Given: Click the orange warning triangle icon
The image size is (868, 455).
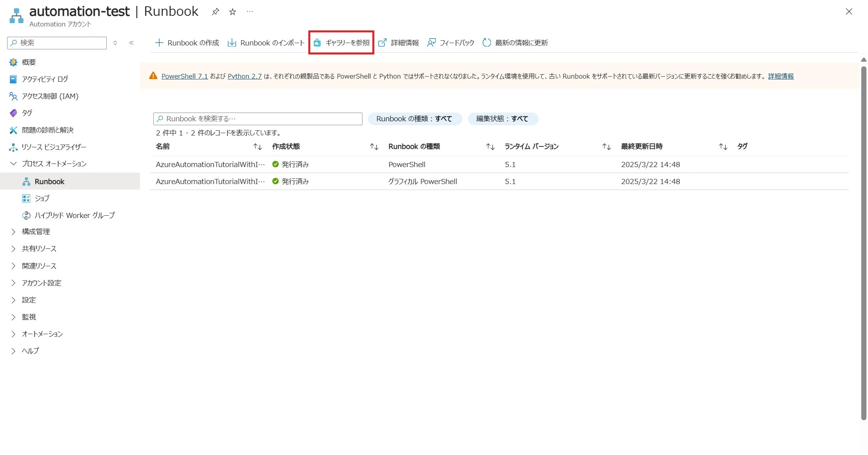Looking at the screenshot, I should [x=153, y=76].
